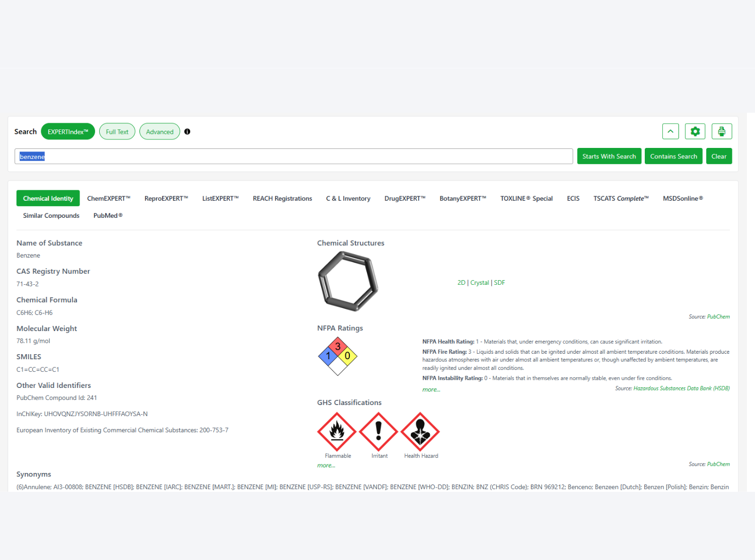Click the Contains Search button
The width and height of the screenshot is (755, 560).
673,156
